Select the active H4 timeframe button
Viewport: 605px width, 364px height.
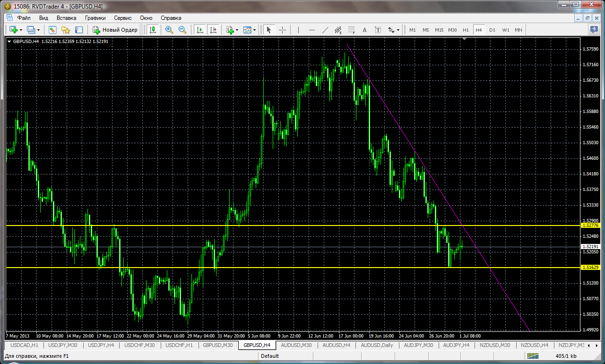coord(479,30)
